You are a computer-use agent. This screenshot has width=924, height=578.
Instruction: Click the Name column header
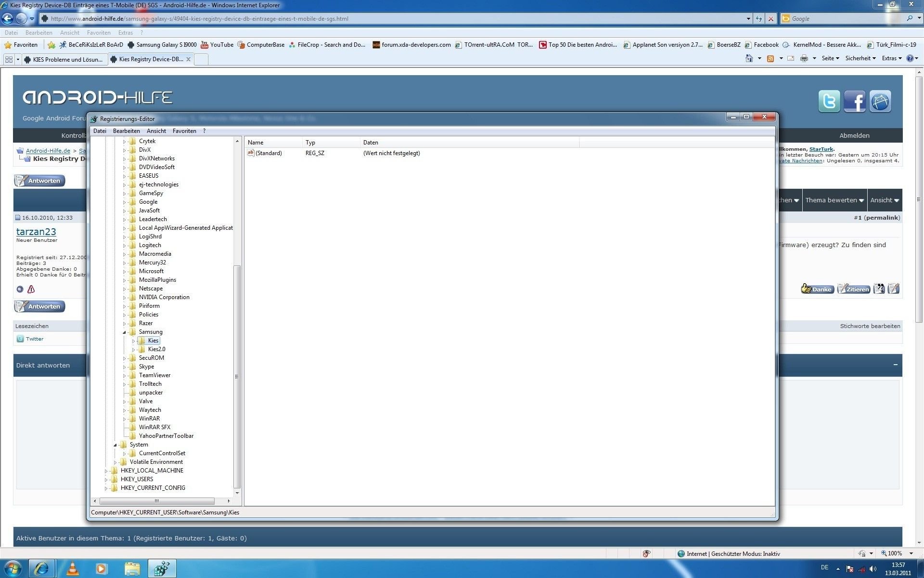tap(274, 143)
